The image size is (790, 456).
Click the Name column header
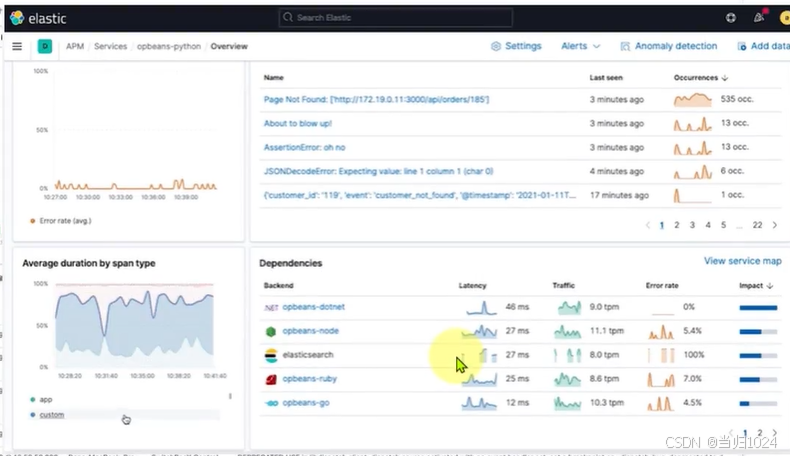[274, 78]
